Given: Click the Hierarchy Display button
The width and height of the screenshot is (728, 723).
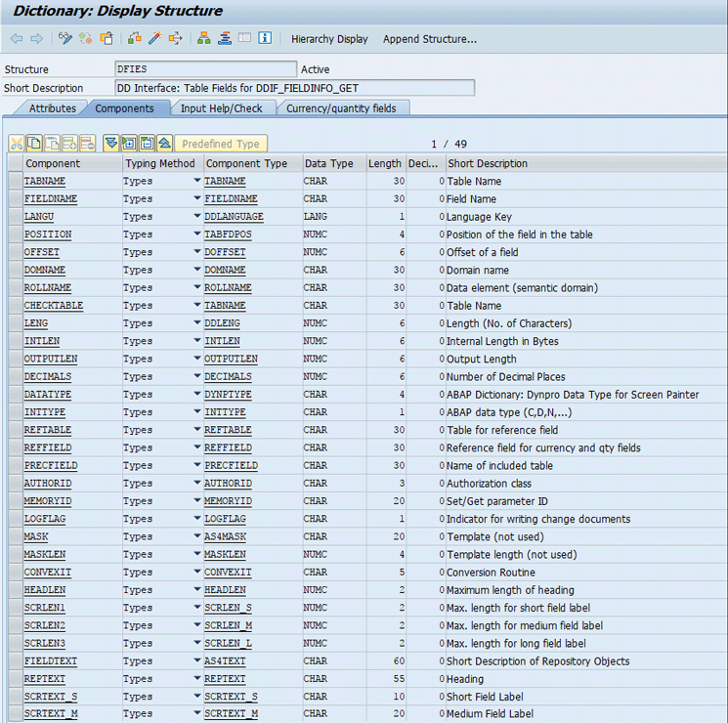Looking at the screenshot, I should [x=329, y=39].
